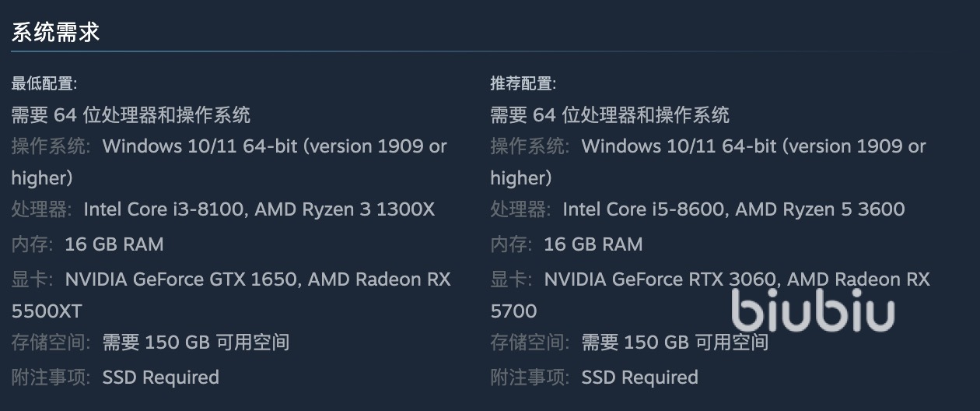
Task: Click the 操作系统 label under 最低配置
Action: click(x=51, y=146)
